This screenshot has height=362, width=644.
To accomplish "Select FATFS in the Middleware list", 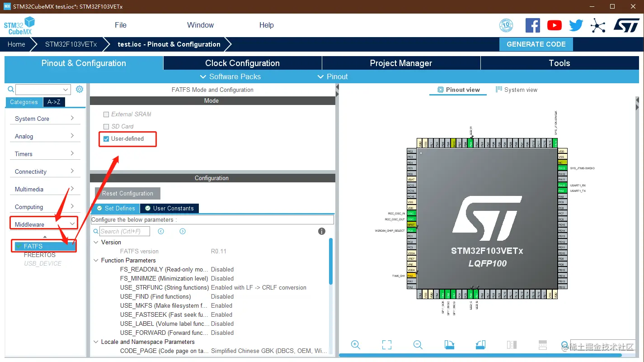I will coord(44,246).
